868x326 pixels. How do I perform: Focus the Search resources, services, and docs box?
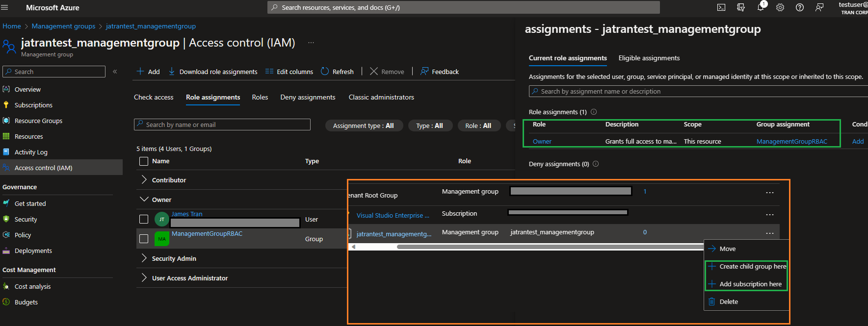(464, 7)
